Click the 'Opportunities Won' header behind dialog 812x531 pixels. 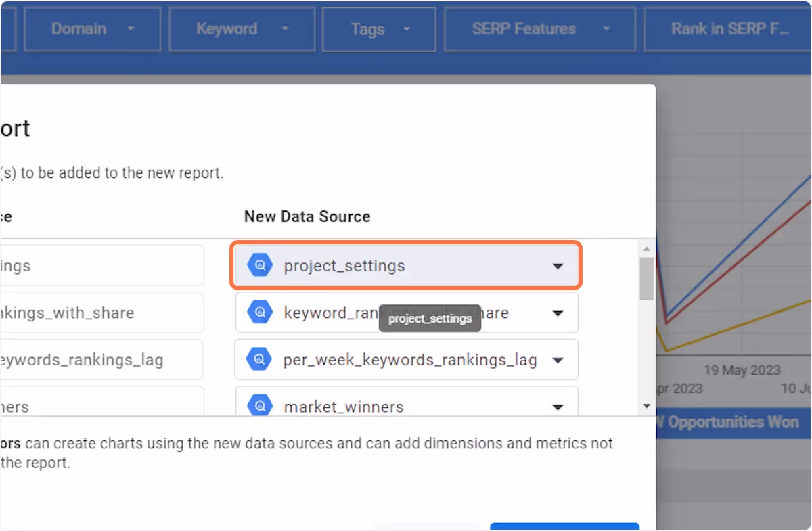[x=734, y=421]
